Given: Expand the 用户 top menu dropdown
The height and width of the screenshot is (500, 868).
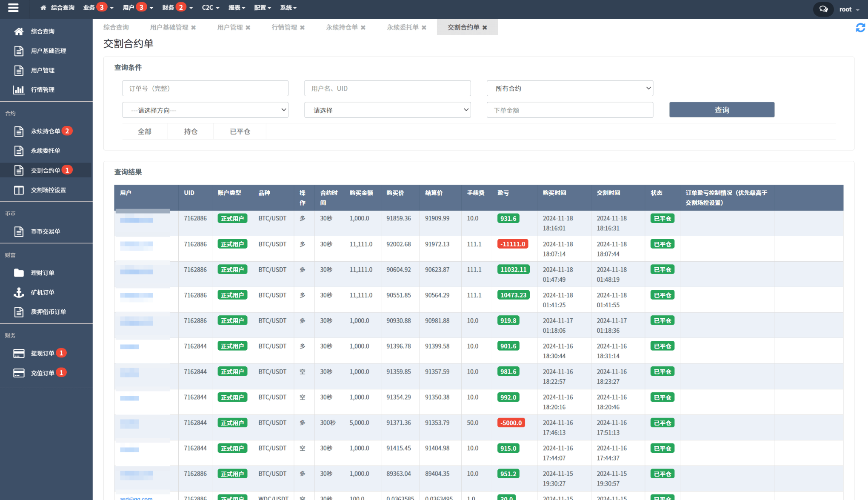Looking at the screenshot, I should (x=138, y=8).
